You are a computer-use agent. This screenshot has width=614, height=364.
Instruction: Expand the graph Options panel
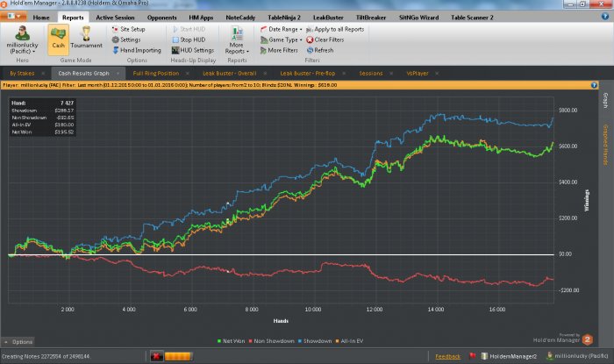click(19, 340)
